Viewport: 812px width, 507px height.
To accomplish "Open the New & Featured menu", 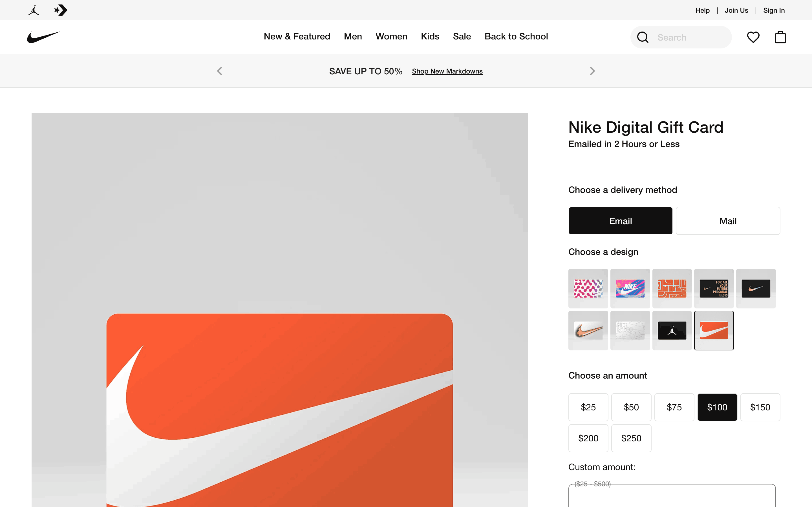I will (x=297, y=37).
